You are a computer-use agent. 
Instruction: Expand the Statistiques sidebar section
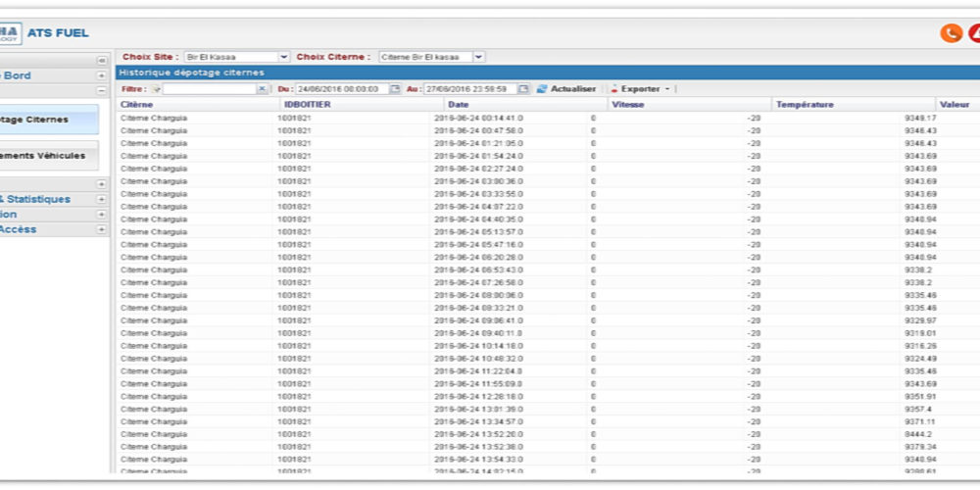tap(101, 199)
